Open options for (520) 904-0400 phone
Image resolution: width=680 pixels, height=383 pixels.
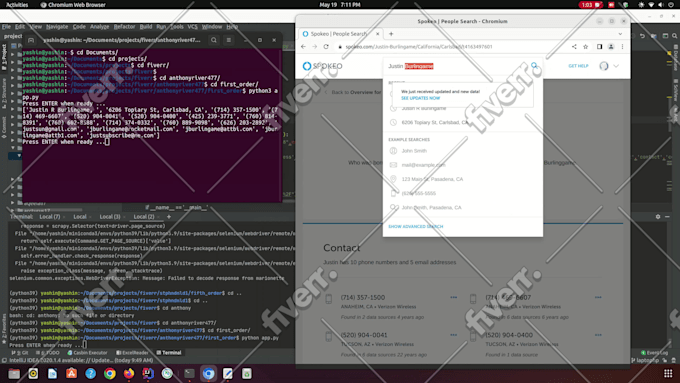(598, 335)
